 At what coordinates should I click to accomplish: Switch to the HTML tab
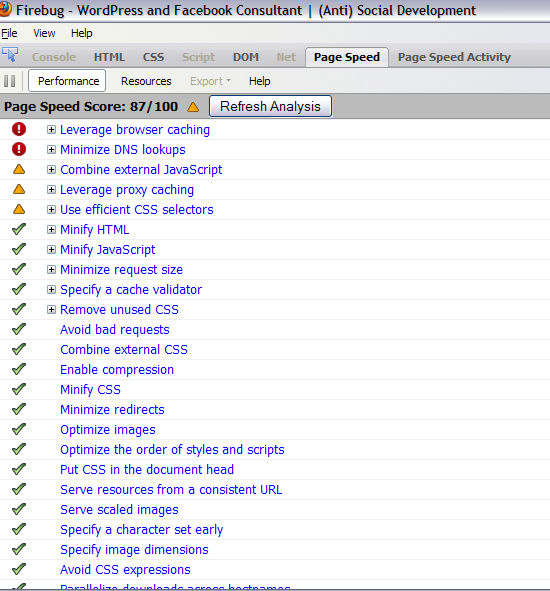pos(109,57)
